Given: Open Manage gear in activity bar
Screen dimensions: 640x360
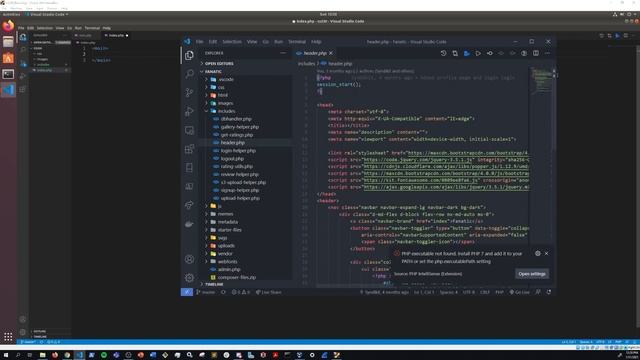Looking at the screenshot, I should (189, 278).
